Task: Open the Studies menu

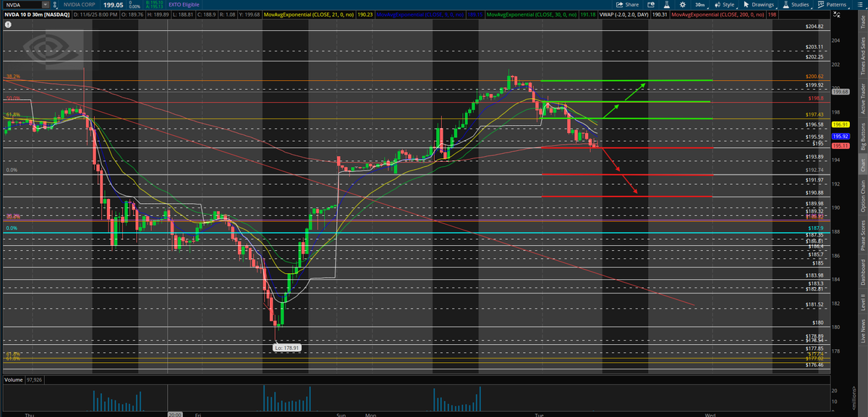Action: (796, 4)
